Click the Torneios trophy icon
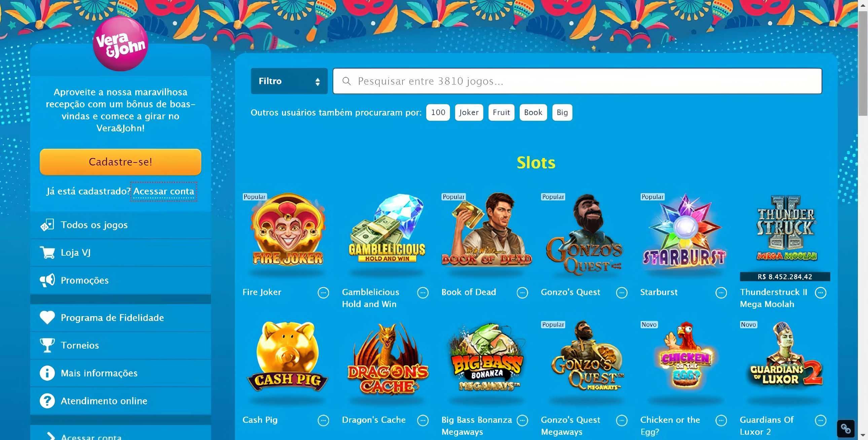This screenshot has height=440, width=868. pos(47,345)
